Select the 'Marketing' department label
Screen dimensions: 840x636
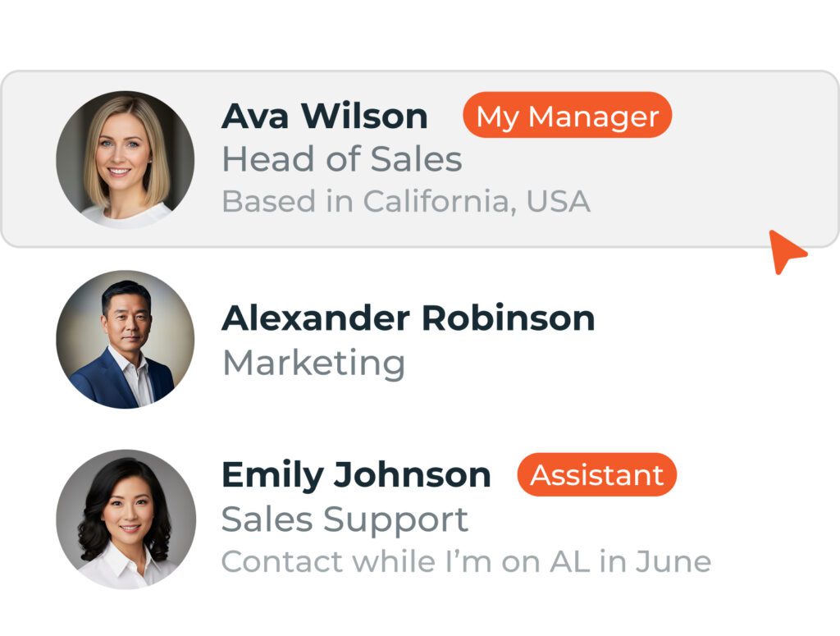point(313,363)
